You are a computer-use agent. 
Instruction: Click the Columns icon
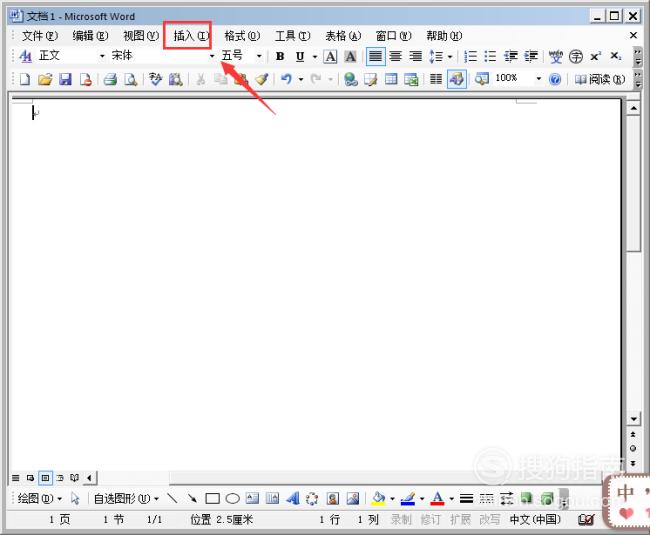tap(436, 79)
